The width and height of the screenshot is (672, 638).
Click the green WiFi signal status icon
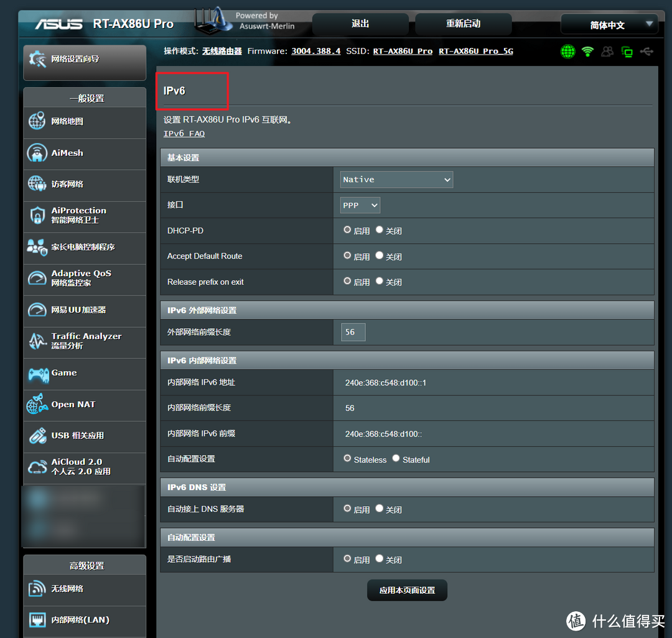pos(587,52)
